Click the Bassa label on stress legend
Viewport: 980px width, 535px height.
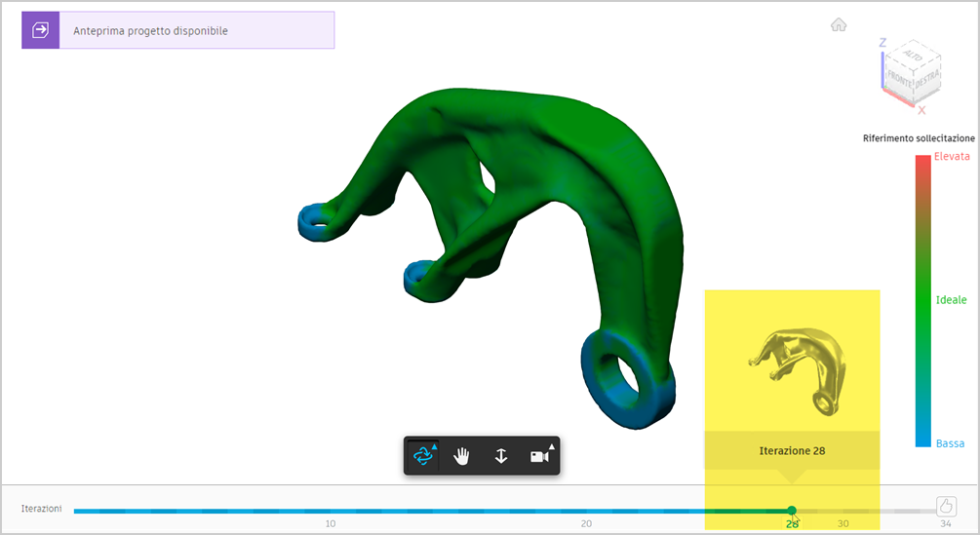pyautogui.click(x=950, y=443)
